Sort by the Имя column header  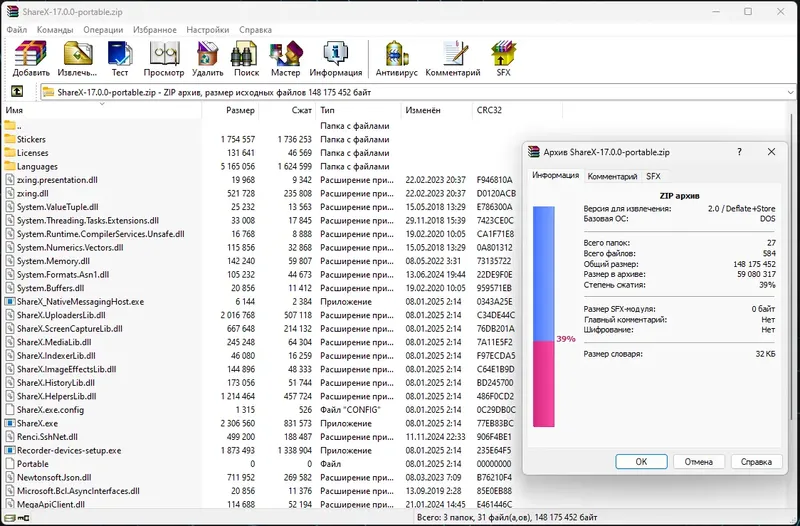102,110
